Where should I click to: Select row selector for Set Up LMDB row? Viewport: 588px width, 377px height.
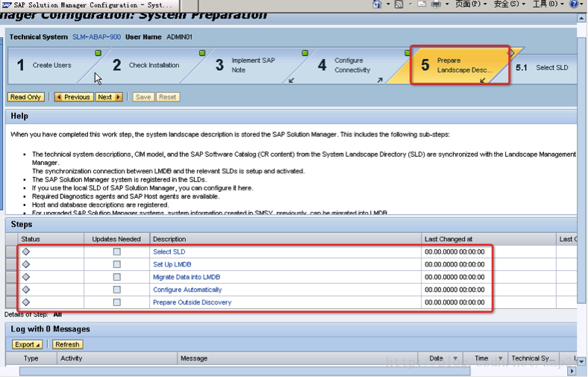[11, 264]
